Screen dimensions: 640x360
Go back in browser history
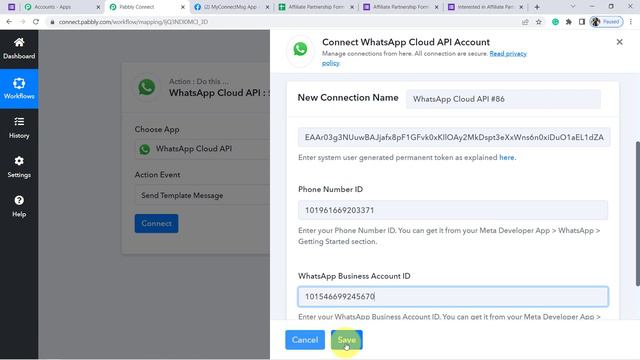click(9, 22)
